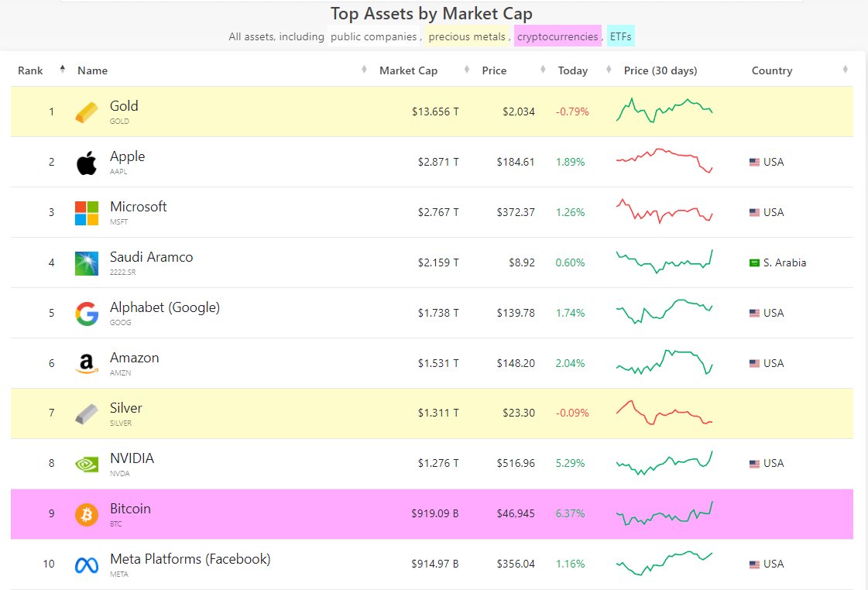Click the Meta logo icon
The height and width of the screenshot is (590, 868).
(x=87, y=564)
